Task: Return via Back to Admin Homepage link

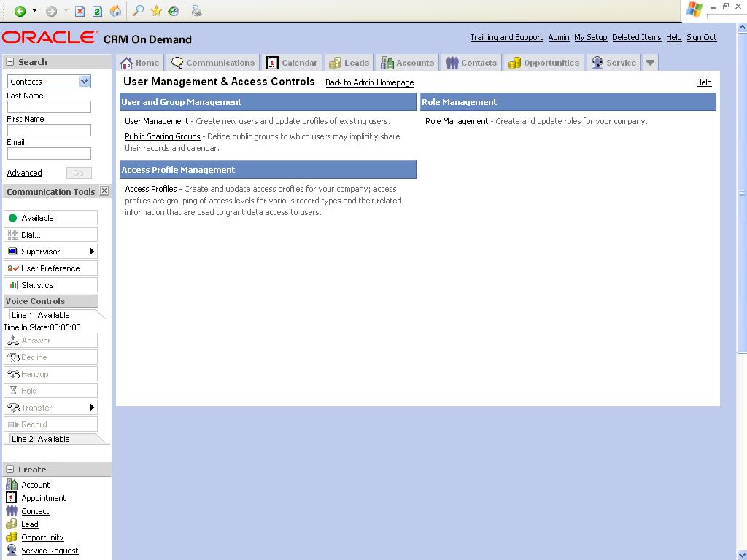Action: 370,82
